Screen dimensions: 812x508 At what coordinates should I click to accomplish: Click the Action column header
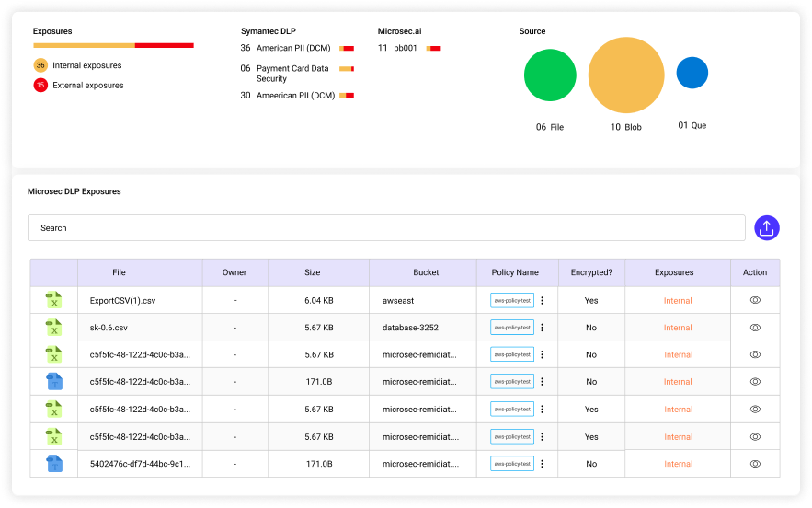[755, 272]
